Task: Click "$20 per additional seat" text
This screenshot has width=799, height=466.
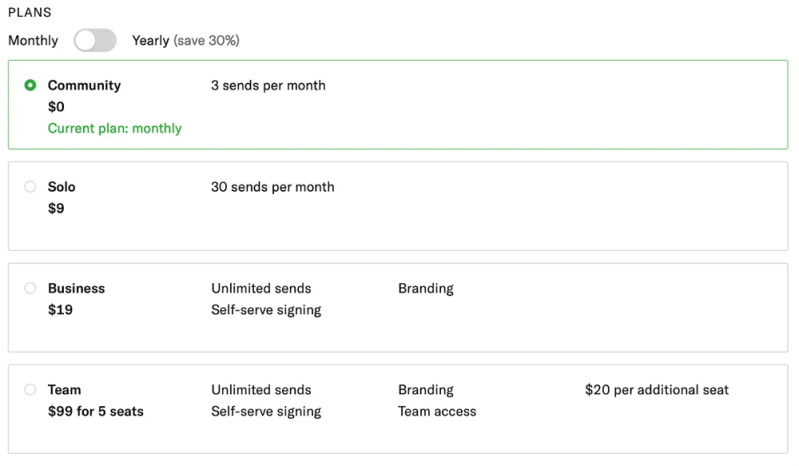Action: pos(657,390)
